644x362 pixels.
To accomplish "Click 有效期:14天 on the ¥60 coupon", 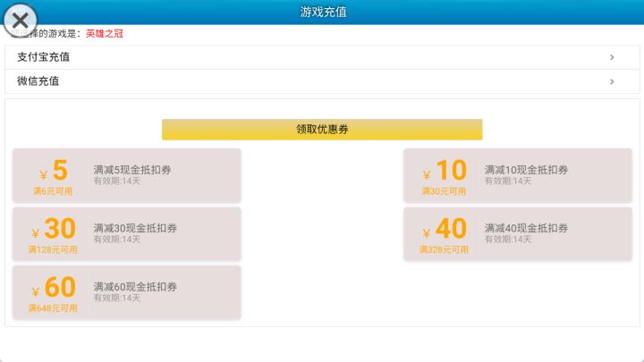I will 117,298.
